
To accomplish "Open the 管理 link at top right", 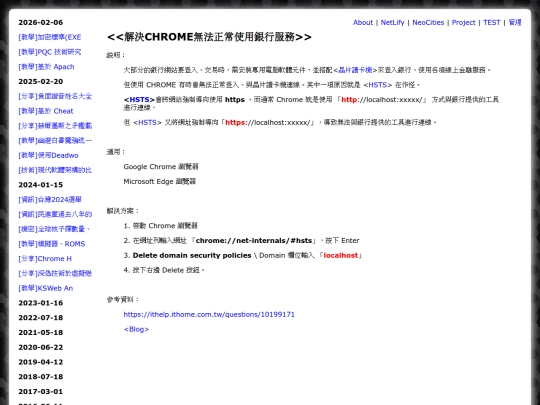I will pyautogui.click(x=515, y=22).
